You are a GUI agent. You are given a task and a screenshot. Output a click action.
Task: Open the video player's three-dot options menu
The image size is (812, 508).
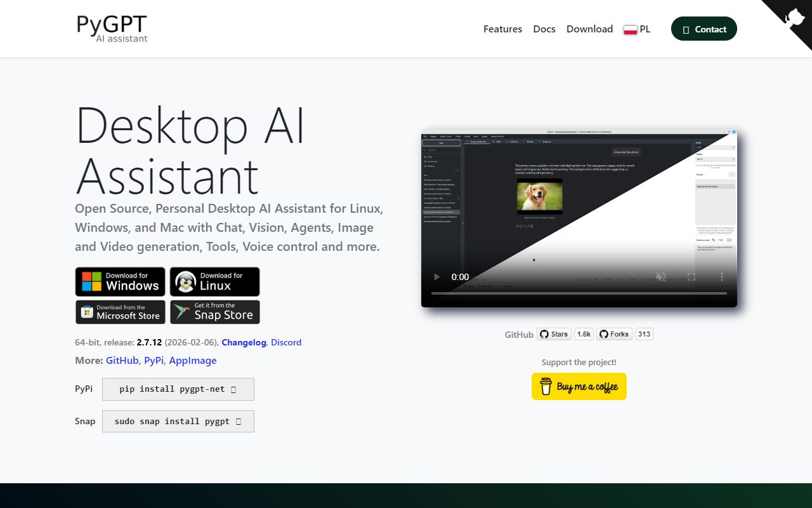tap(721, 277)
